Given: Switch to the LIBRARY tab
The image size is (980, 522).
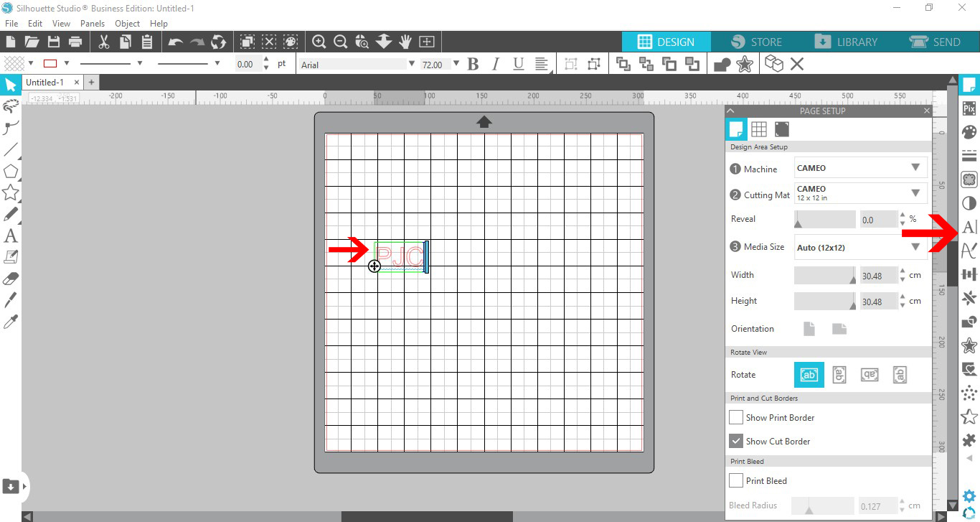Looking at the screenshot, I should (x=845, y=42).
